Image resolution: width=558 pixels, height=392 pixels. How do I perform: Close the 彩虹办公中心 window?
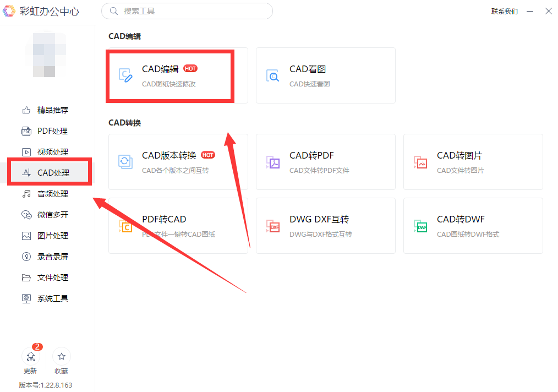coord(549,12)
